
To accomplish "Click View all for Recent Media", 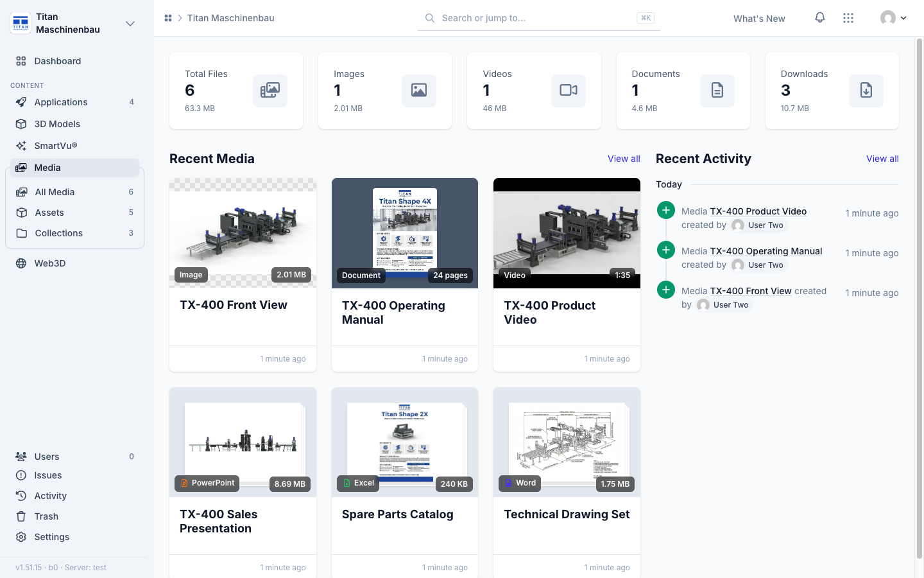I will [x=624, y=159].
